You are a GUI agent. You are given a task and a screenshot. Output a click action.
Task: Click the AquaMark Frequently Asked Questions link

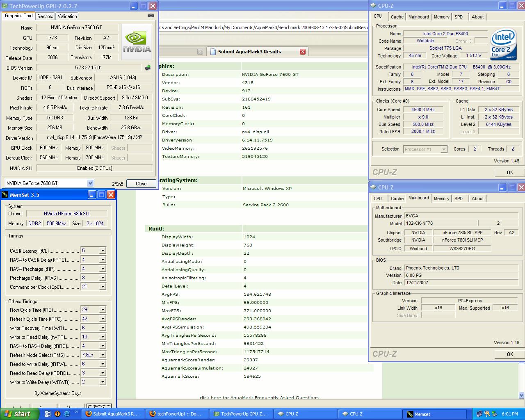click(259, 397)
